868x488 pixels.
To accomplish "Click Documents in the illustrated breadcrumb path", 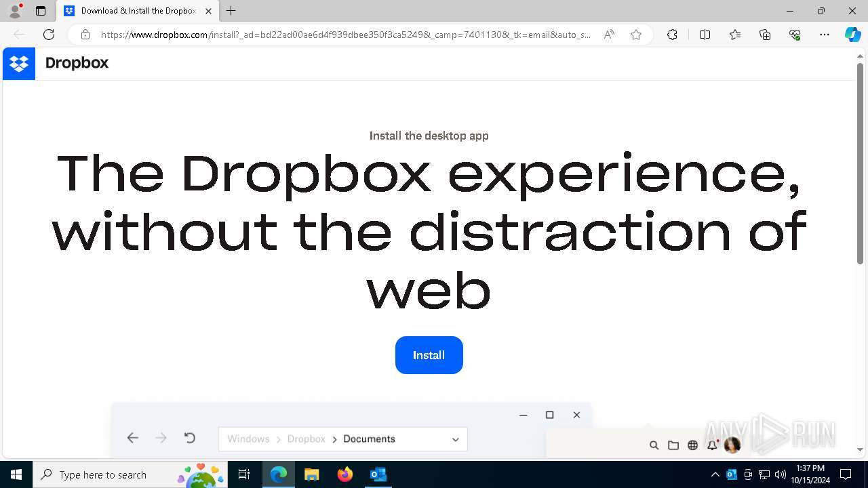I will 369,439.
